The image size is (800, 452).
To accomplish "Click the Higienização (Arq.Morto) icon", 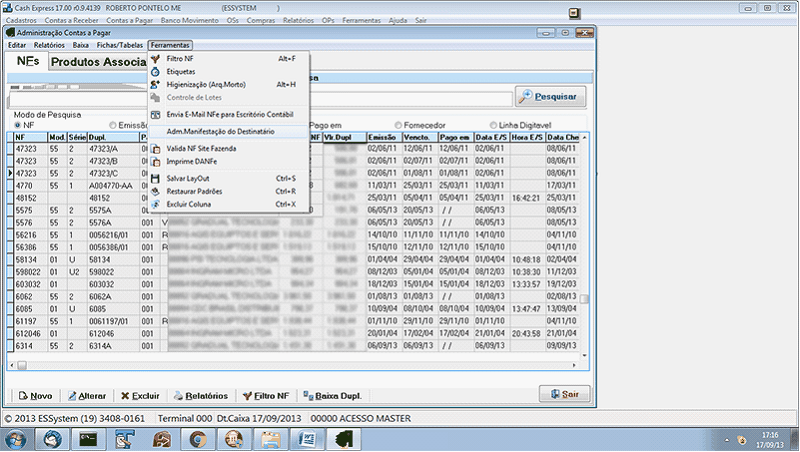I will click(155, 85).
